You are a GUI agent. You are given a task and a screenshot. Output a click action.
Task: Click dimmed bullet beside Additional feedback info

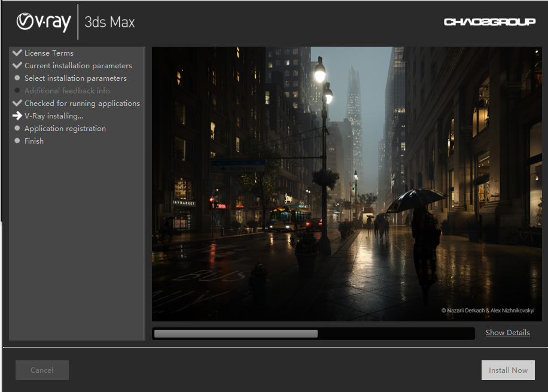pyautogui.click(x=17, y=90)
